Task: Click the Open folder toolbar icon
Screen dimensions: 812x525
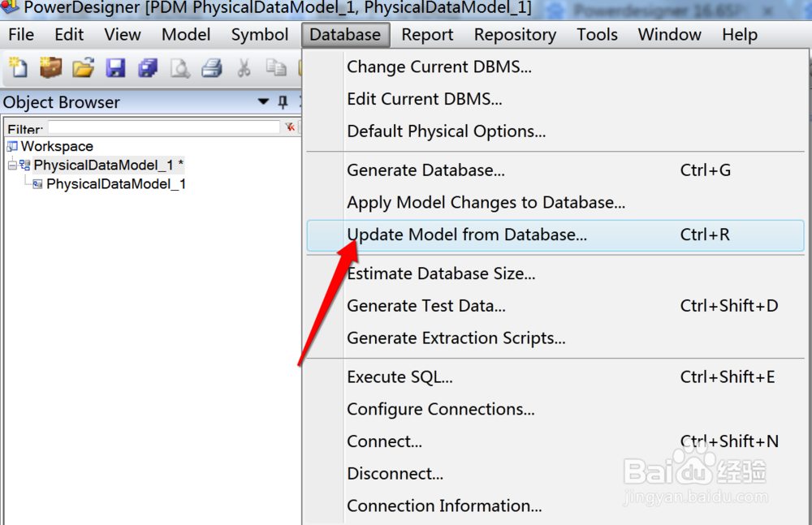Action: [x=83, y=67]
